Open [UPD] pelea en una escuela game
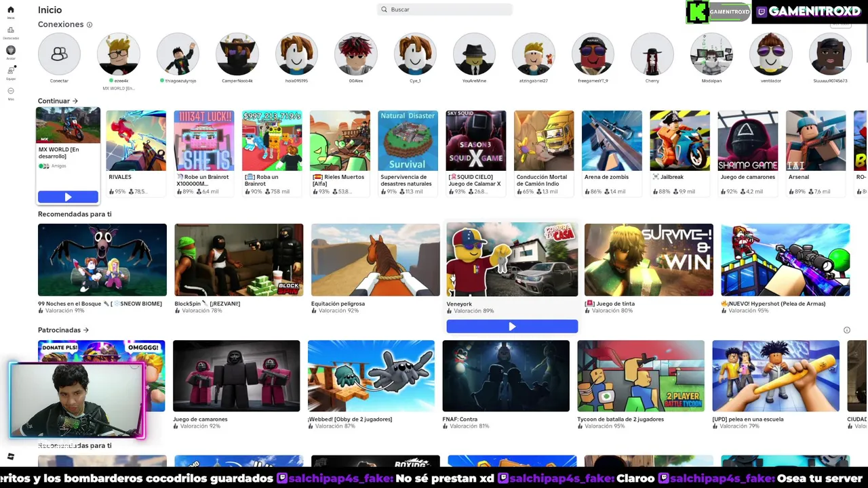 [x=776, y=375]
